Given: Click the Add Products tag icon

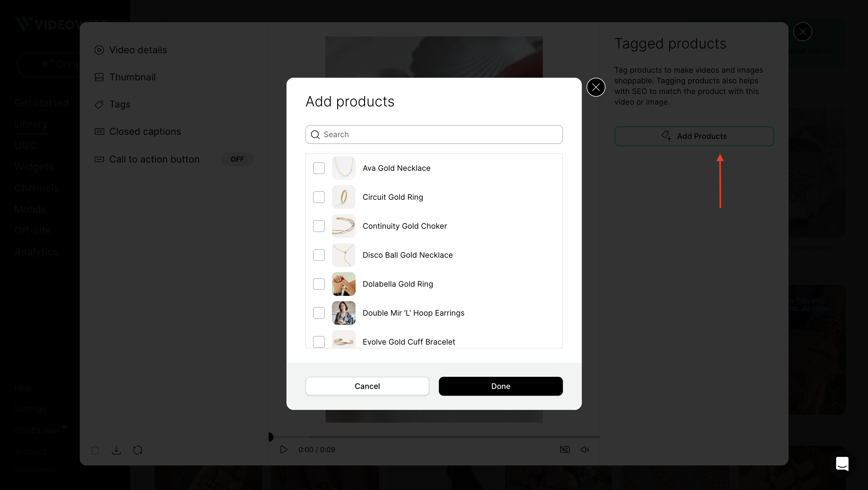Looking at the screenshot, I should pos(666,136).
